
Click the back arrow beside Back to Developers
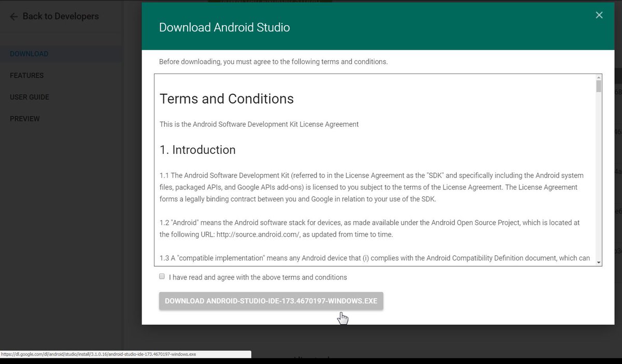[13, 17]
